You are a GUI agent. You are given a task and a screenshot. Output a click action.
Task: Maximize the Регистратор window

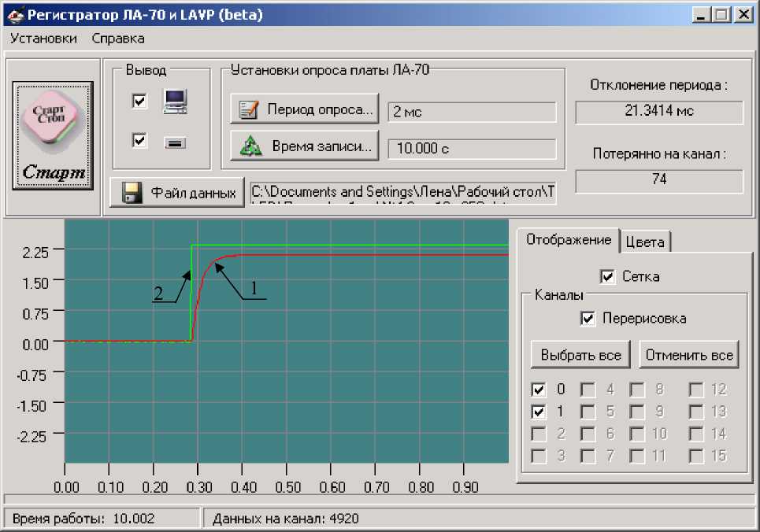coord(721,15)
